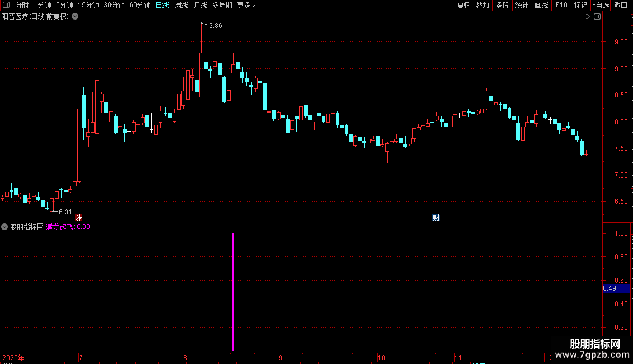Click the 阳普医疗(日线.前复权) chart title
This screenshot has height=364, width=633.
35,17
